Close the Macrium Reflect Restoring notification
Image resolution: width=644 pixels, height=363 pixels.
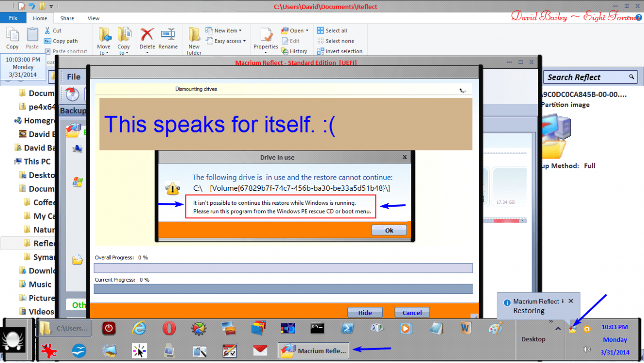click(571, 301)
